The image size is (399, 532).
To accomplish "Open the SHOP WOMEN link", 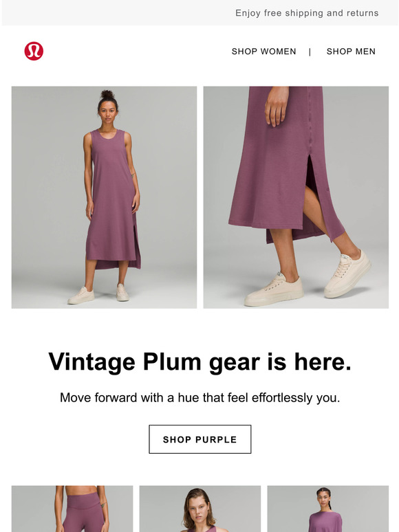I will [264, 52].
